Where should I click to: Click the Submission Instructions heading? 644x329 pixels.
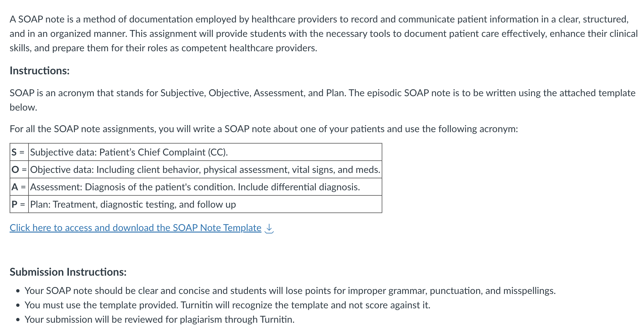pos(68,272)
